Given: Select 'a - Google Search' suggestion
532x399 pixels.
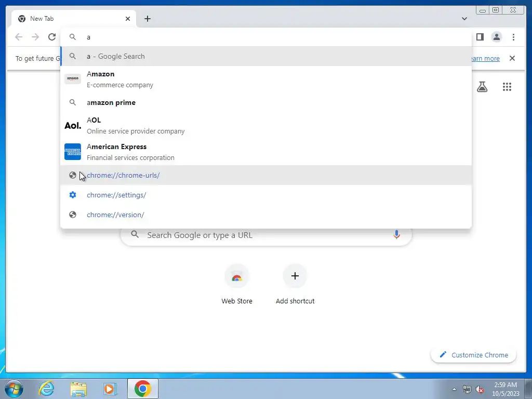Looking at the screenshot, I should [266, 56].
